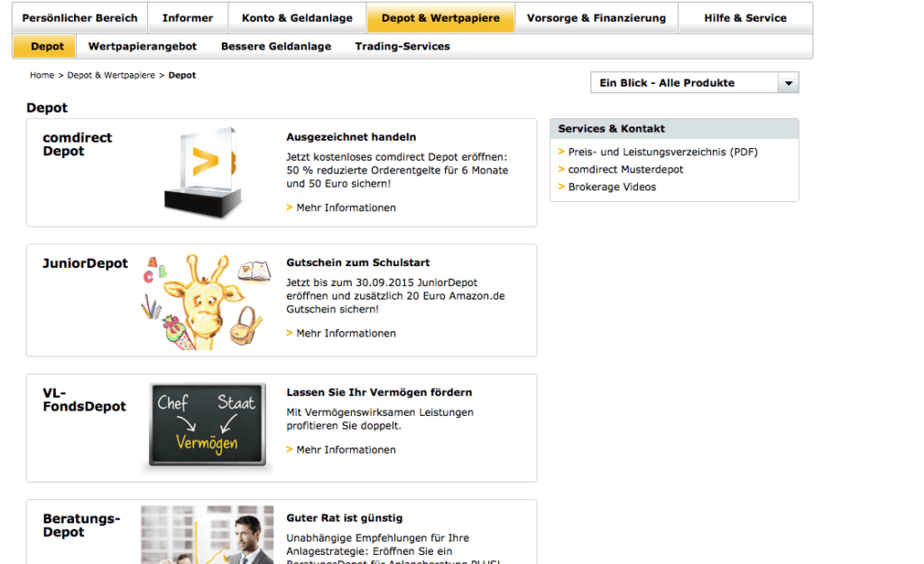This screenshot has height=564, width=924.
Task: Click the Beratungs-Depot card title
Action: point(81,525)
